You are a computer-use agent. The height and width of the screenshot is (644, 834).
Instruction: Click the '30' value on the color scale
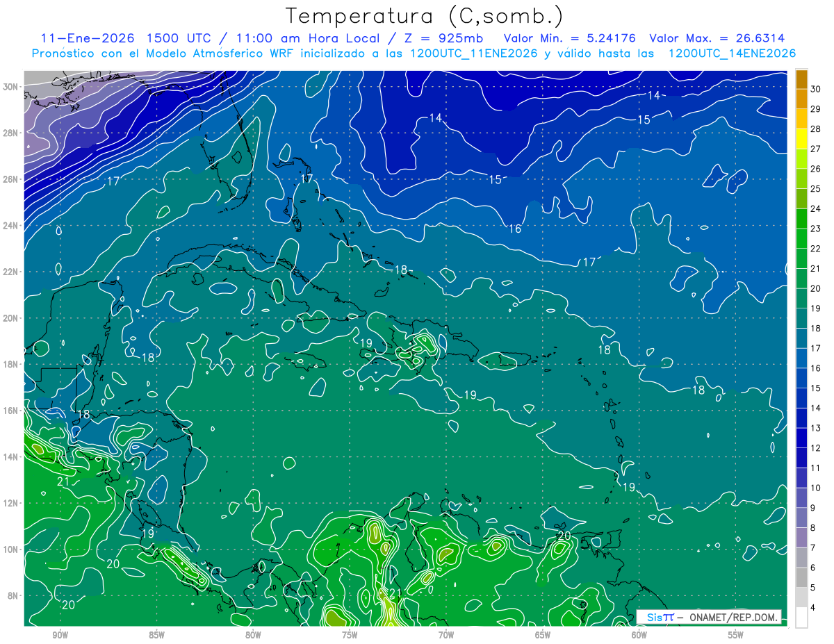click(x=816, y=89)
